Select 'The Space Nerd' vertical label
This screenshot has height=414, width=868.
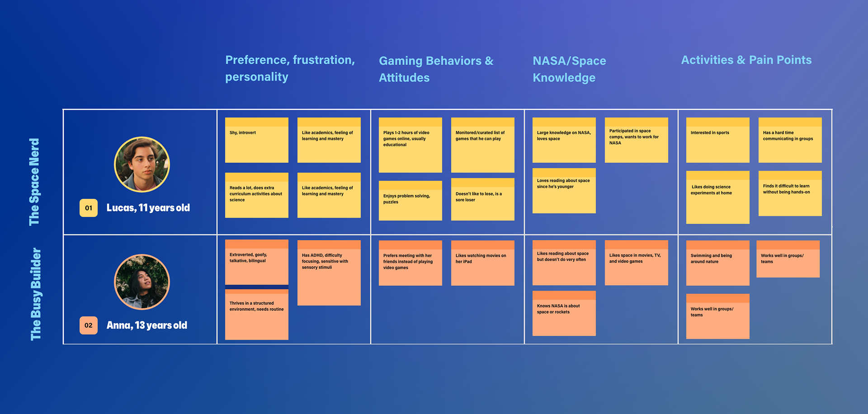(x=34, y=182)
